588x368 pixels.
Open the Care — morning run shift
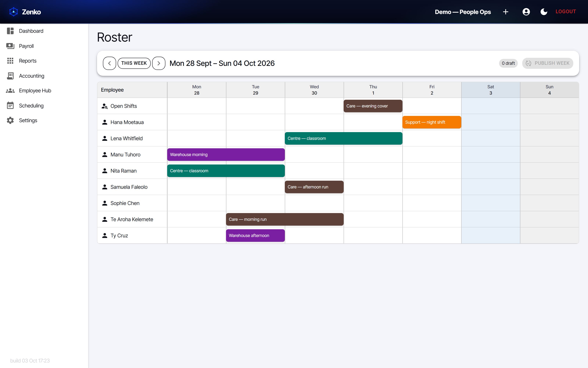point(285,219)
